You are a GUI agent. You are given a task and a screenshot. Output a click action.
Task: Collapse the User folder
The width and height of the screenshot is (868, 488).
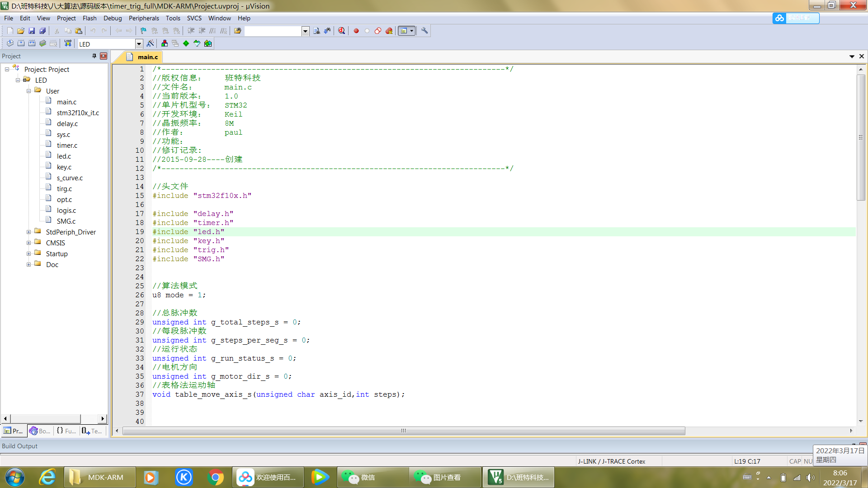28,91
